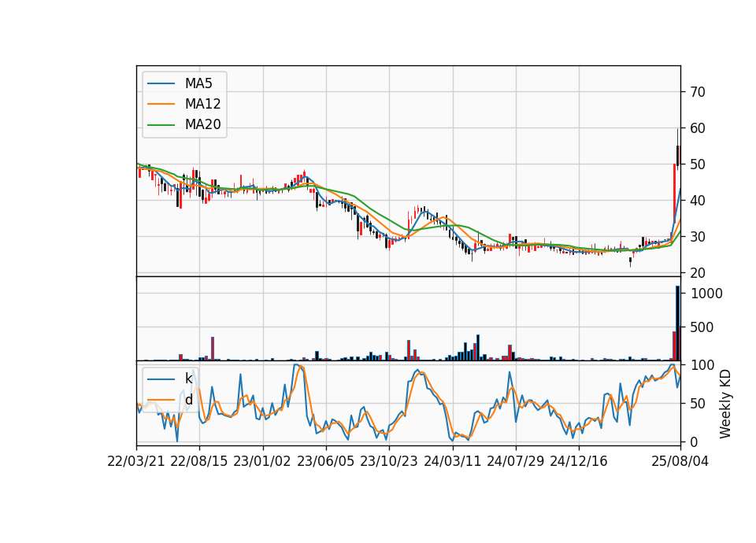756x543 pixels.
Task: Click the 25/08/04 date tick label
Action: [x=680, y=461]
